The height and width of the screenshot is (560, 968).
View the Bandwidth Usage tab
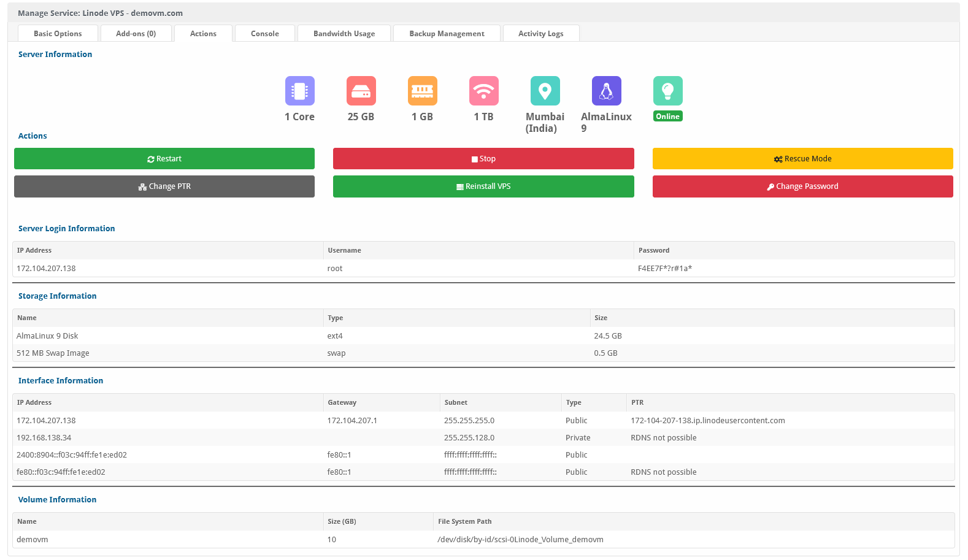[344, 34]
